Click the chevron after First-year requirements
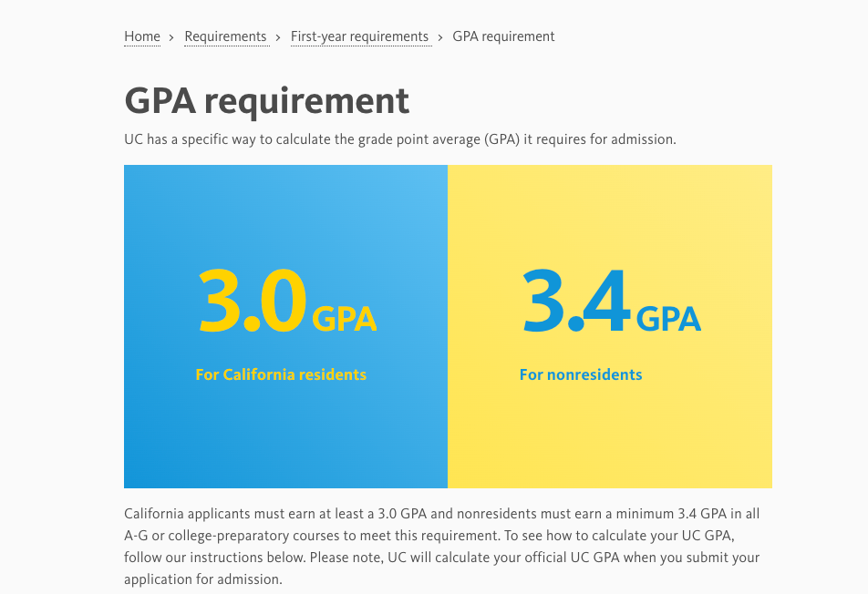The height and width of the screenshot is (594, 868). pyautogui.click(x=439, y=36)
